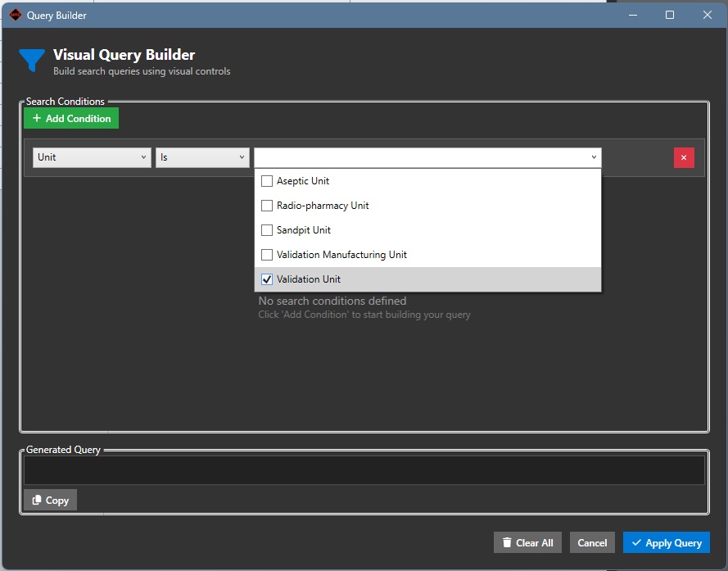Image resolution: width=728 pixels, height=571 pixels.
Task: Click the Generated Query text box
Action: [364, 470]
